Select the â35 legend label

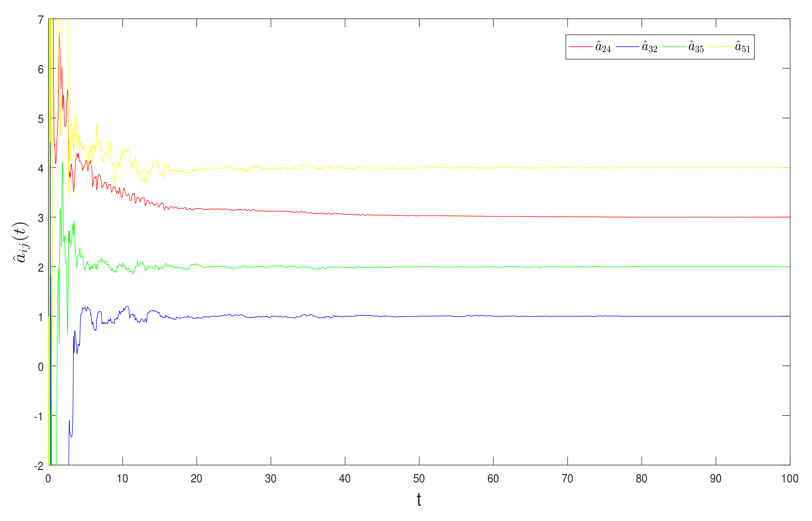(696, 47)
